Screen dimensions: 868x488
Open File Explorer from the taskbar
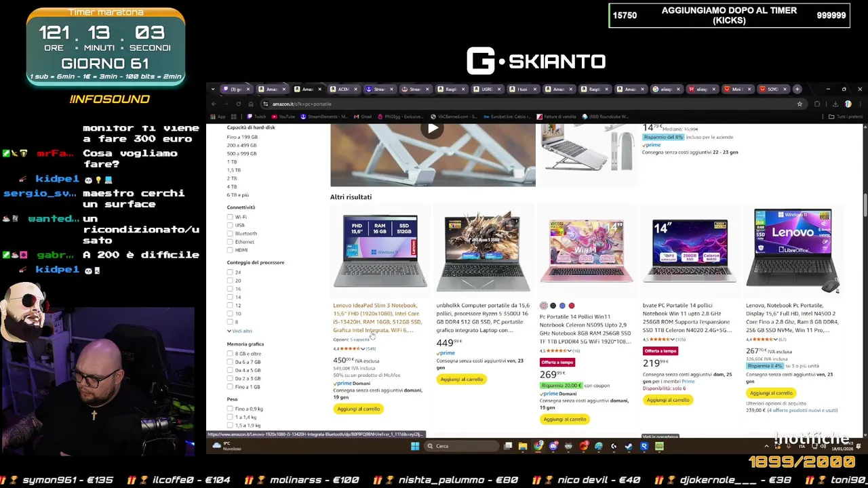point(523,446)
